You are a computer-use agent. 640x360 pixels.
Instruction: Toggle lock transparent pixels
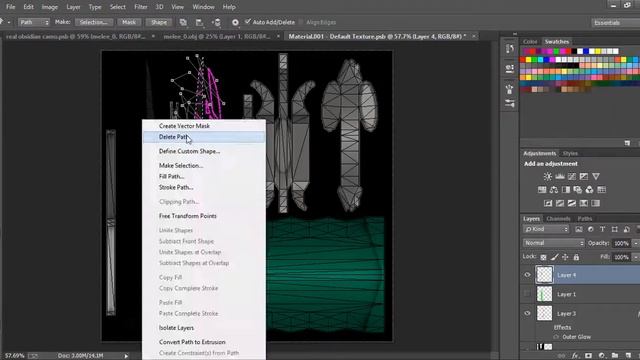(543, 257)
